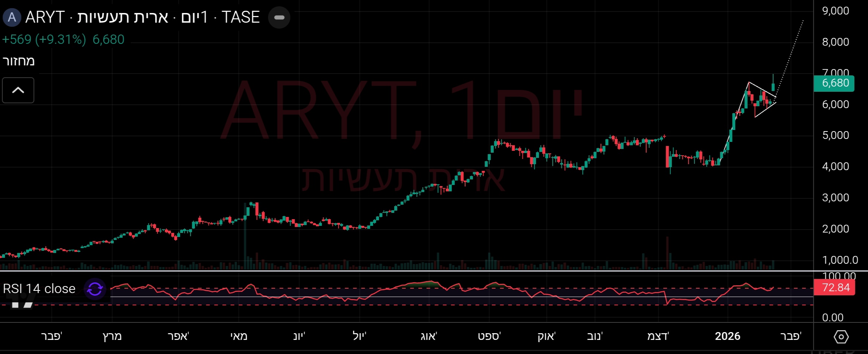Click the round minus button beside TASE
Screen dimensions: 868x354
[279, 17]
